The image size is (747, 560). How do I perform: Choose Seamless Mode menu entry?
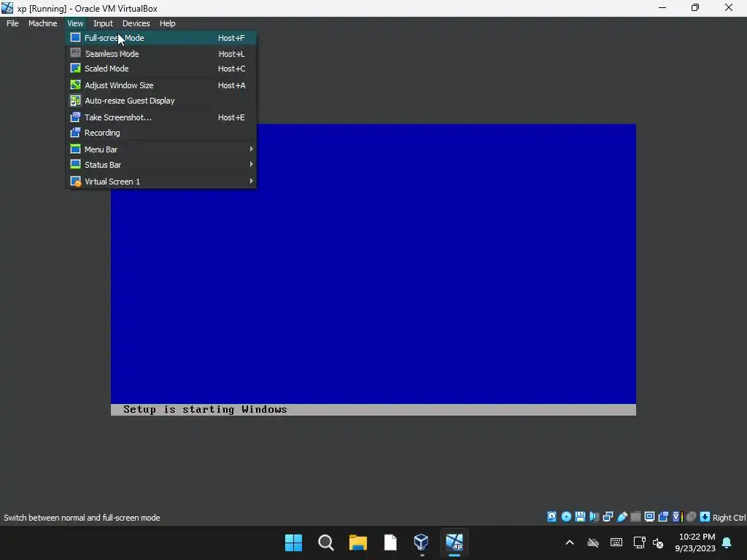(x=161, y=54)
